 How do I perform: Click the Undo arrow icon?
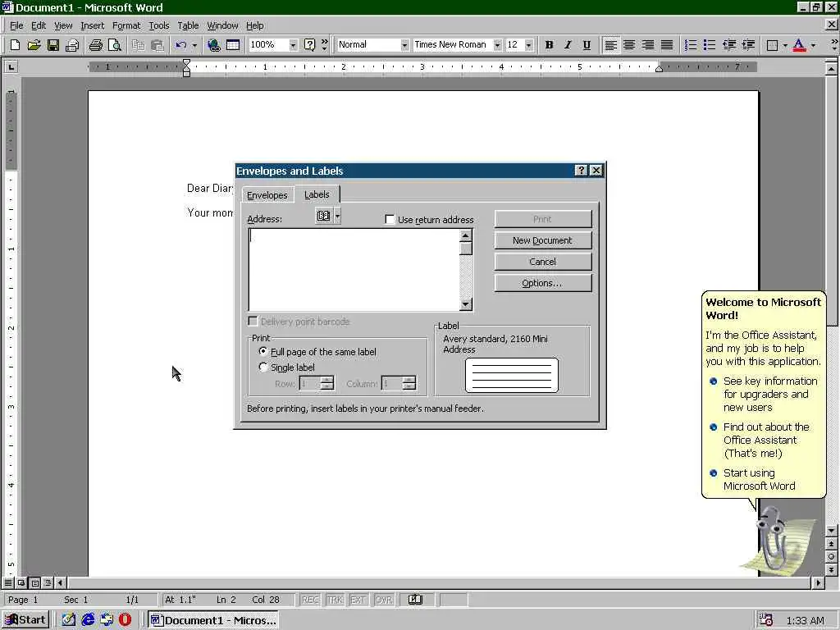(180, 45)
